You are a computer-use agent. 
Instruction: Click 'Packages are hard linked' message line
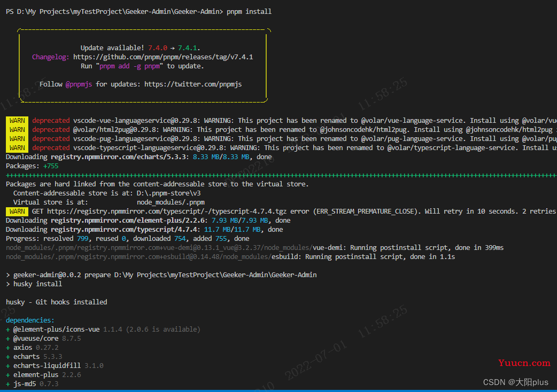(157, 184)
